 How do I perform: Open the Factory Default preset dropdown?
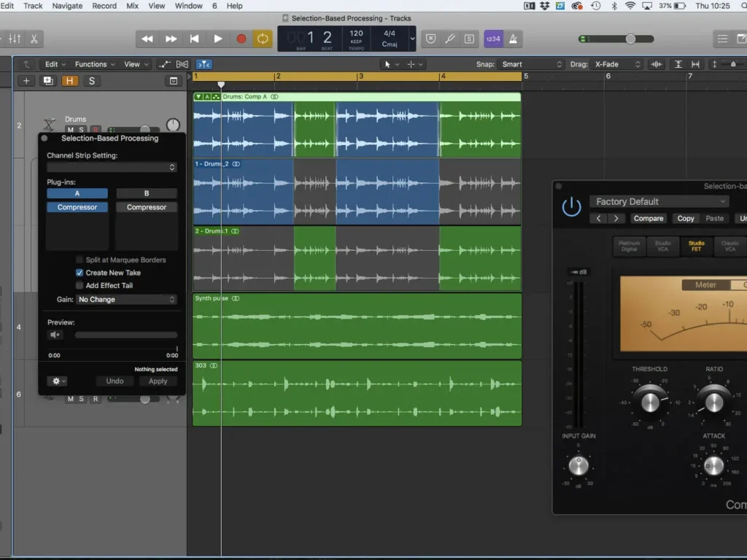click(x=659, y=202)
